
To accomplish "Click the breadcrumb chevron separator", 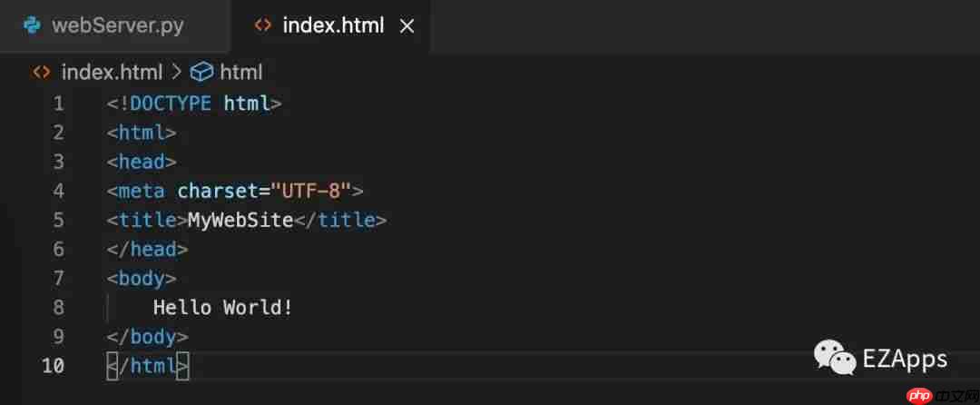I will [176, 72].
